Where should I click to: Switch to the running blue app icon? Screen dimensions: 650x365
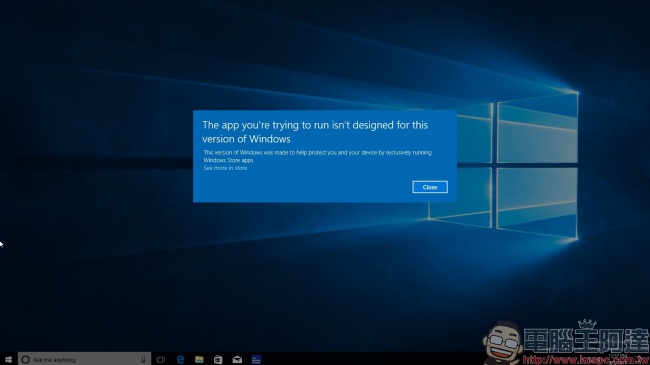[x=256, y=360]
